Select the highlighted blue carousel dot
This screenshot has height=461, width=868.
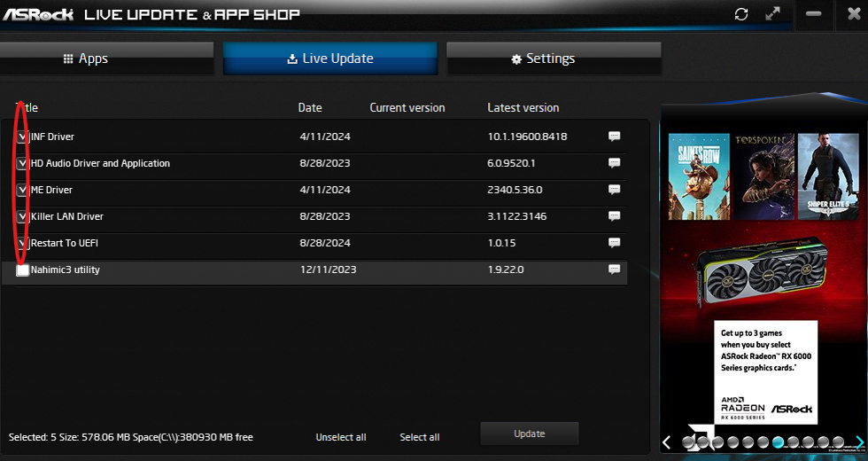778,442
